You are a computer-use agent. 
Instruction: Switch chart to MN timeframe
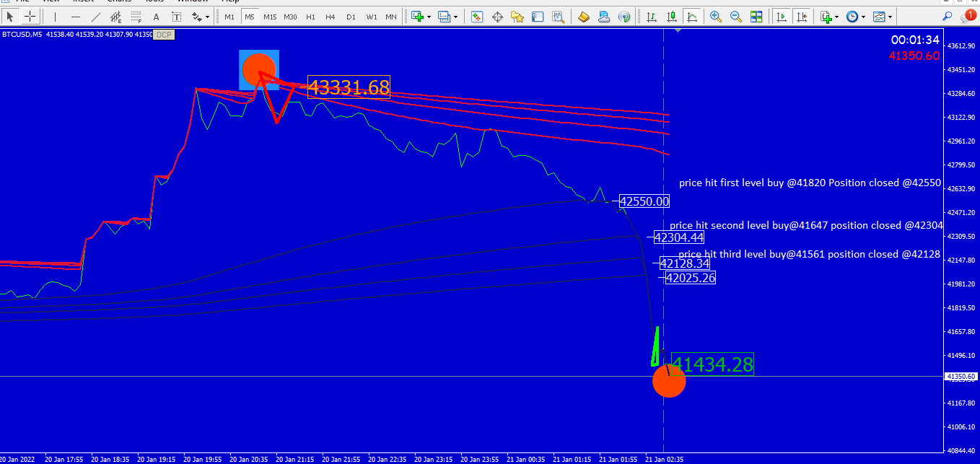(x=391, y=16)
